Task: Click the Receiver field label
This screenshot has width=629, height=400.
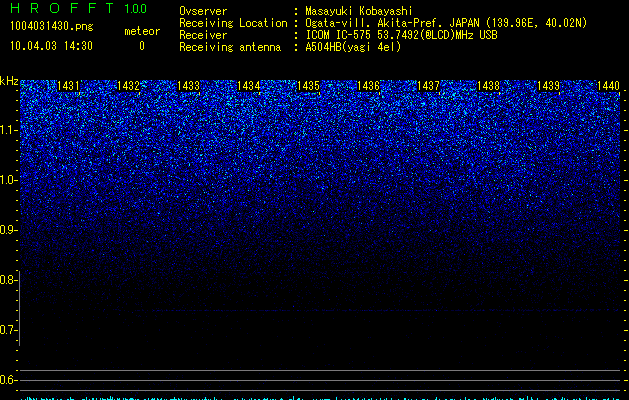Action: point(203,35)
